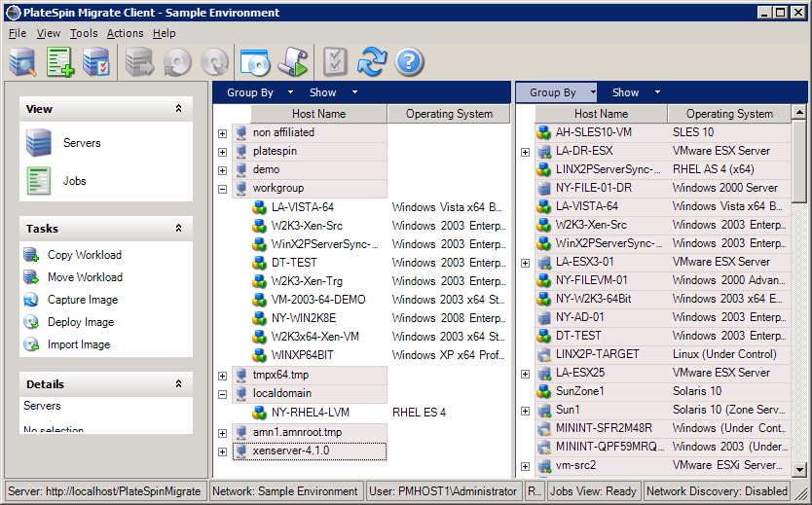Open the Actions menu

pos(125,33)
